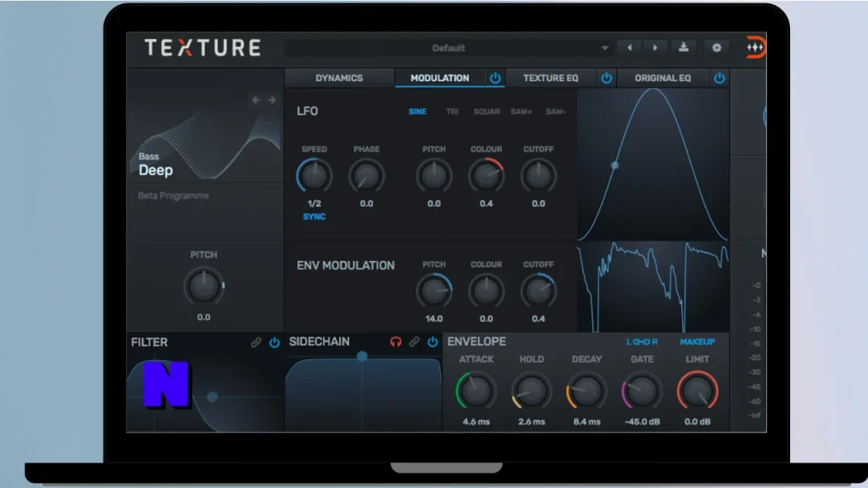Click the Filter curve node point
This screenshot has height=488, width=868.
point(212,396)
